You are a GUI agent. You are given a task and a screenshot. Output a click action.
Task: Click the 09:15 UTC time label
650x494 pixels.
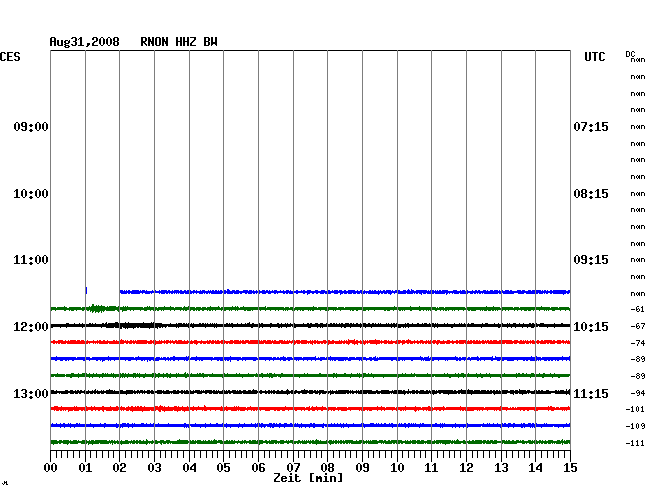click(x=591, y=260)
